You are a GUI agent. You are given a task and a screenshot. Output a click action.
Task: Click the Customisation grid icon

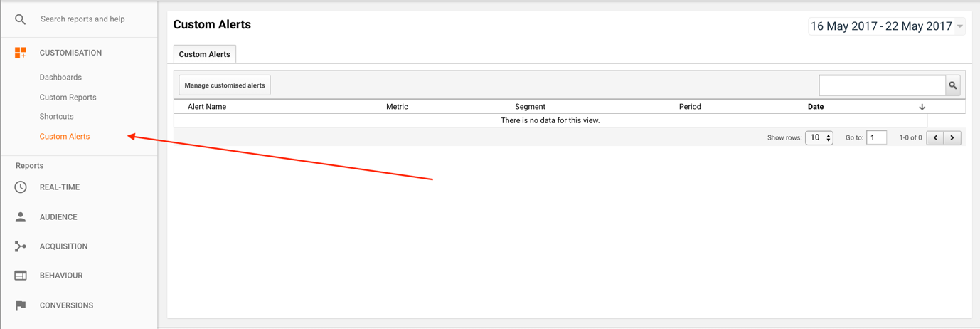[x=21, y=53]
